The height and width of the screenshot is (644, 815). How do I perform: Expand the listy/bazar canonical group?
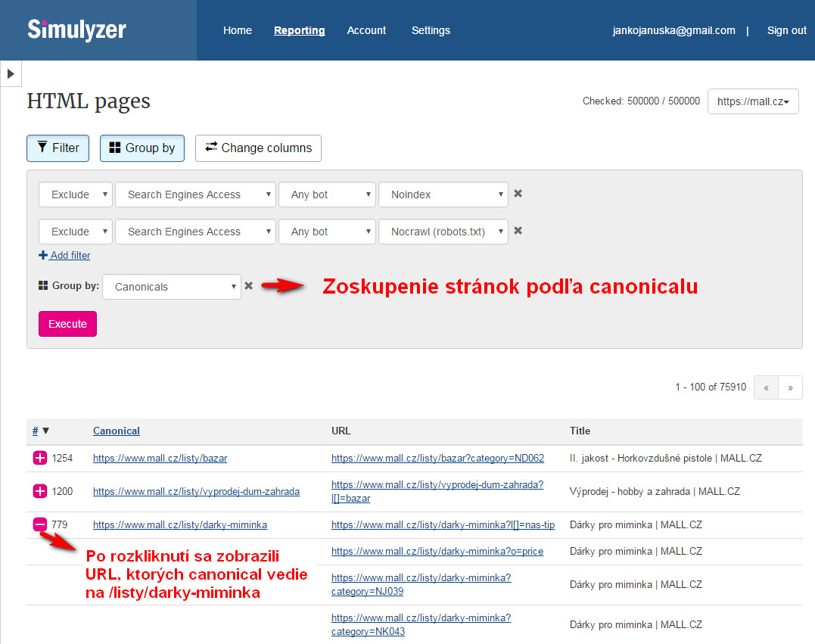(x=40, y=458)
